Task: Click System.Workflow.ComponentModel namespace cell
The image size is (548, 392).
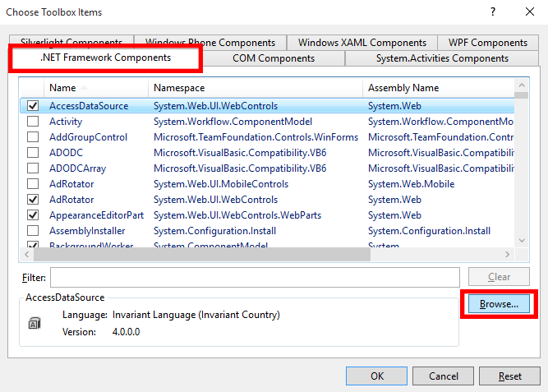Action: (x=233, y=122)
